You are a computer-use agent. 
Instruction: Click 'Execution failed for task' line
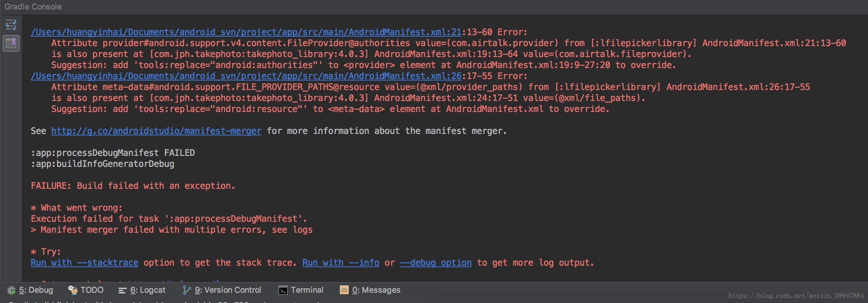pyautogui.click(x=169, y=219)
